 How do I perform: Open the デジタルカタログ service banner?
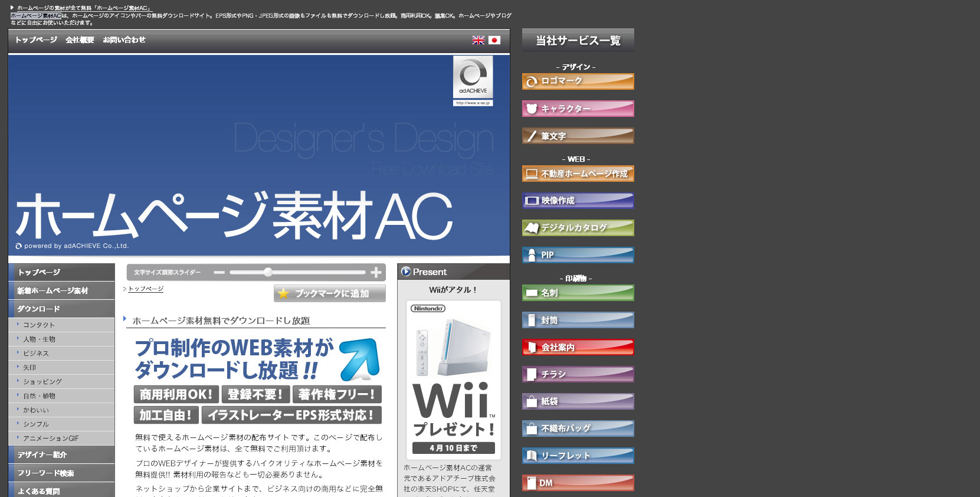coord(578,228)
